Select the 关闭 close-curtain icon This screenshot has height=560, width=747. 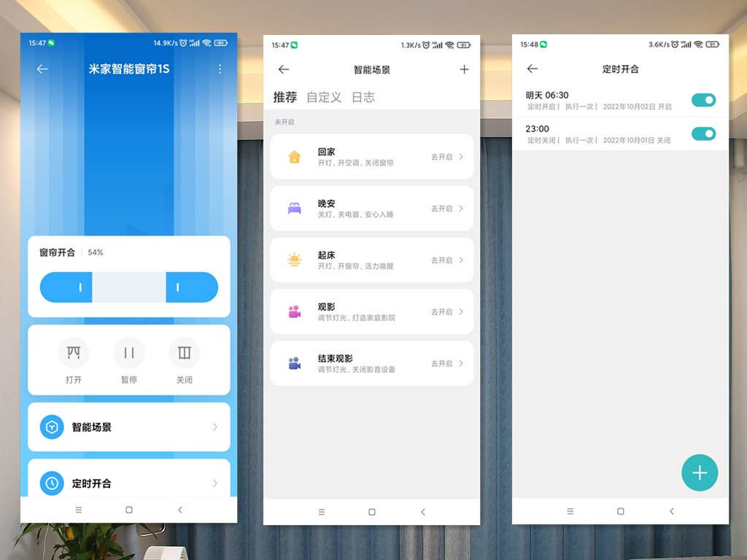pos(184,354)
